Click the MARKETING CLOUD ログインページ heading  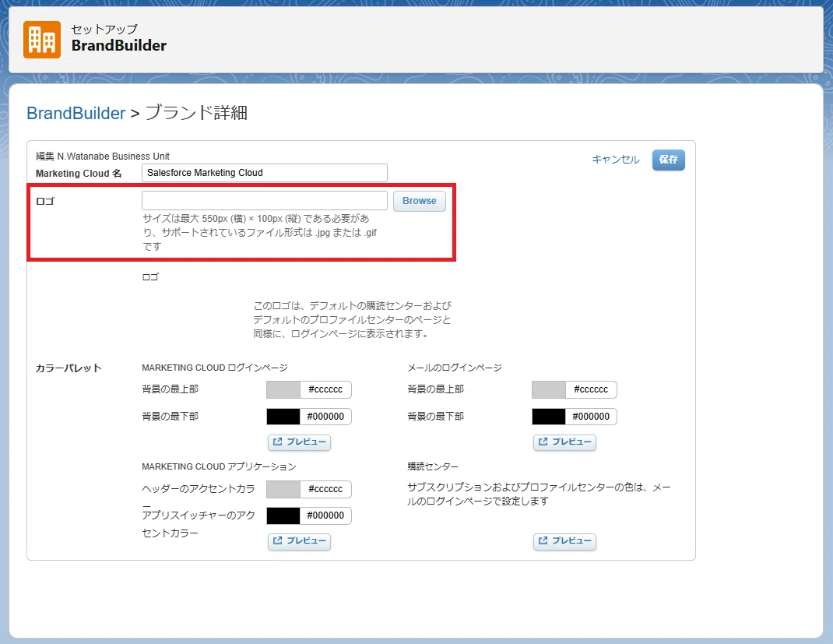click(215, 368)
